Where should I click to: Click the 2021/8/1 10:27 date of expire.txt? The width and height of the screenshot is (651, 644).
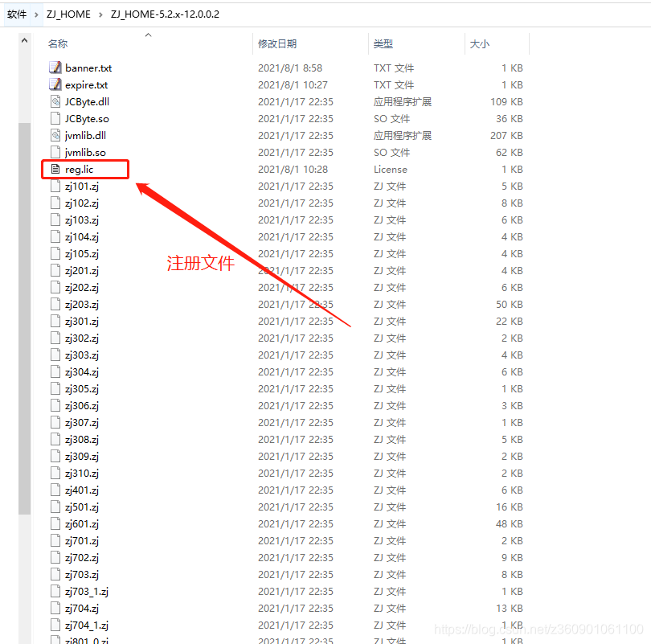click(x=293, y=84)
